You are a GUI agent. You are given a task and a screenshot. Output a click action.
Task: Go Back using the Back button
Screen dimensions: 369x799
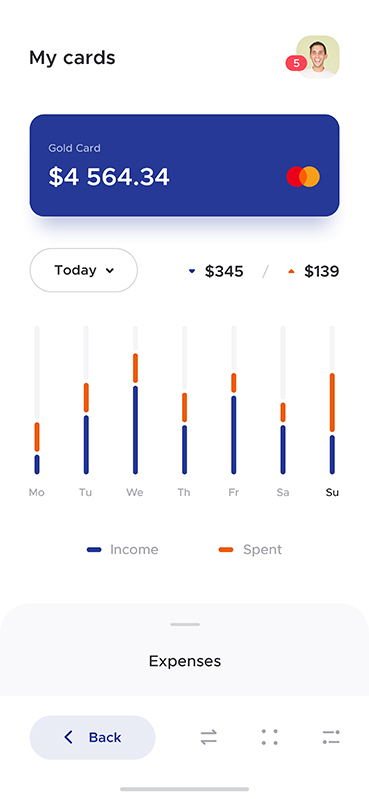pyautogui.click(x=92, y=737)
